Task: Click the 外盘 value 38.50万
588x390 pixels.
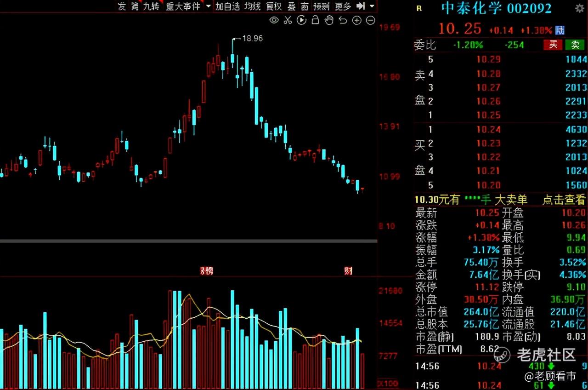Action: pyautogui.click(x=481, y=299)
